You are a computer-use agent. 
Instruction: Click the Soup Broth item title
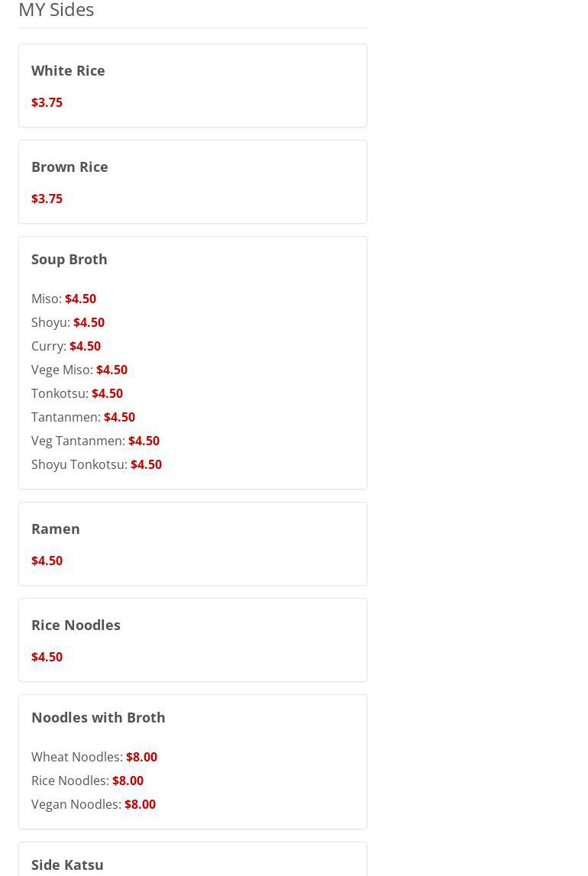tap(69, 259)
